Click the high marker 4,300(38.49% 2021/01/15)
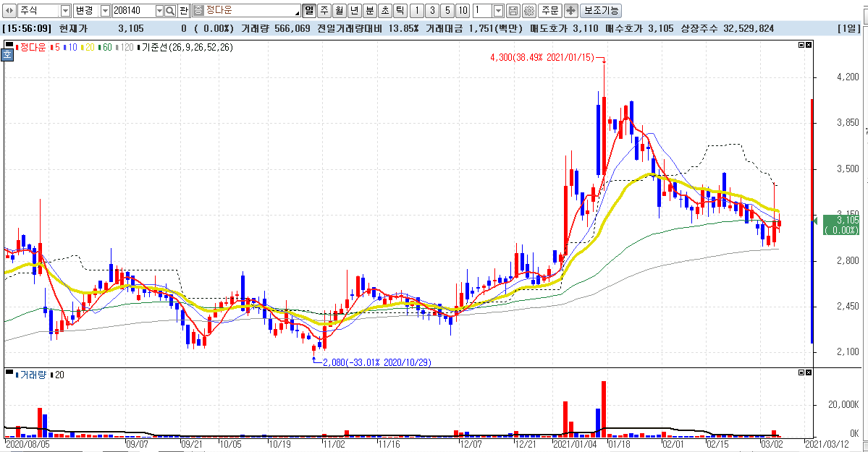Viewport: 868px width, 452px height. [x=542, y=58]
